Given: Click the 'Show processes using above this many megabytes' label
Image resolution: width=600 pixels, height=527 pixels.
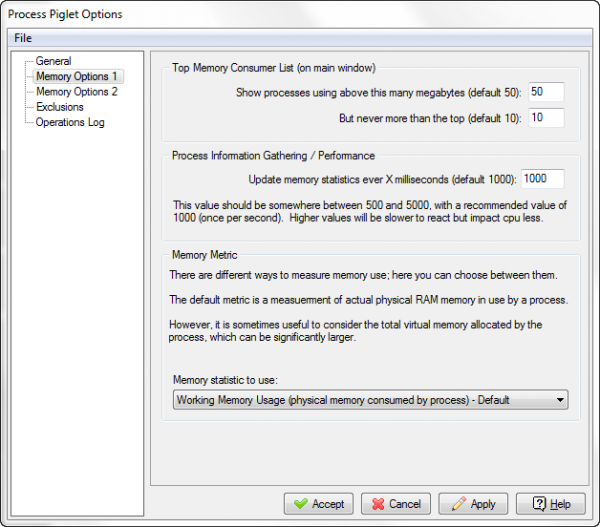Looking at the screenshot, I should pos(378,93).
